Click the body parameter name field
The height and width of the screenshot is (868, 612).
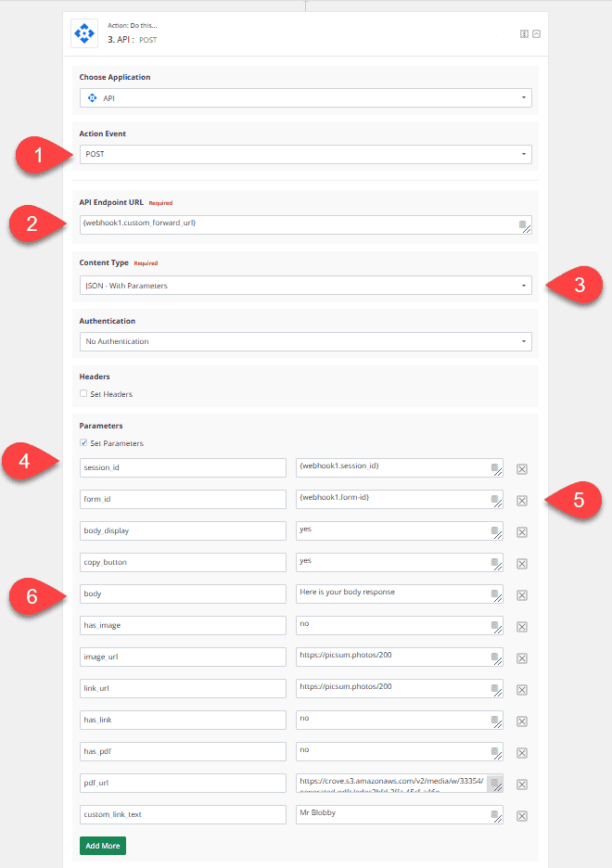183,594
